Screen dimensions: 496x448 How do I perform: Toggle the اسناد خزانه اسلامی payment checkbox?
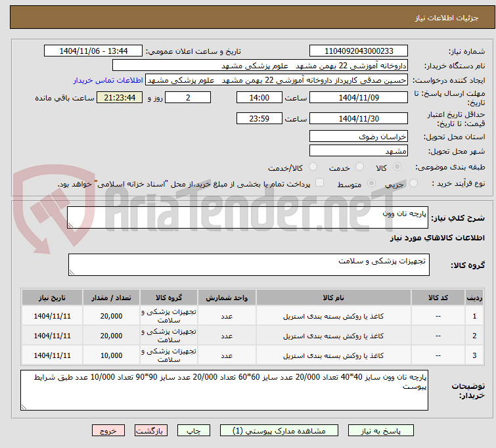pyautogui.click(x=320, y=183)
